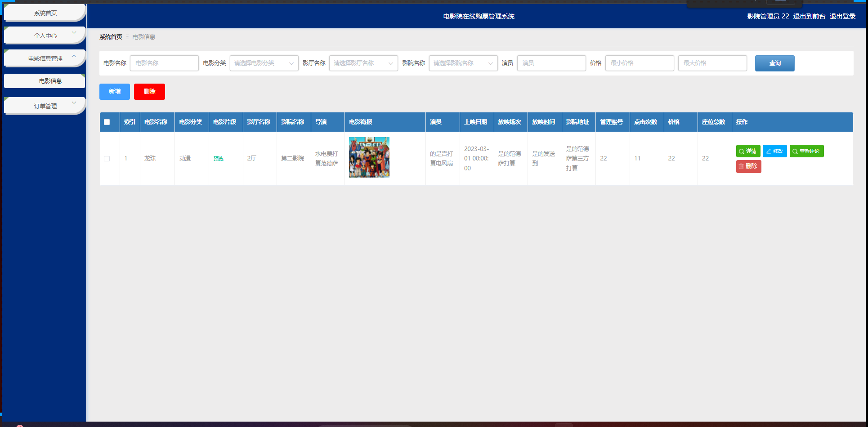Open the 影厅名称 dropdown selector
This screenshot has width=868, height=427.
point(363,63)
